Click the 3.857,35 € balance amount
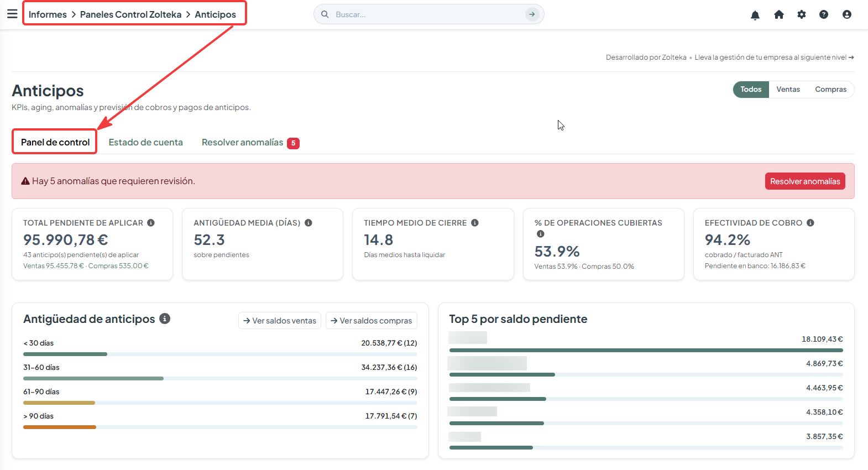868x470 pixels. [824, 436]
